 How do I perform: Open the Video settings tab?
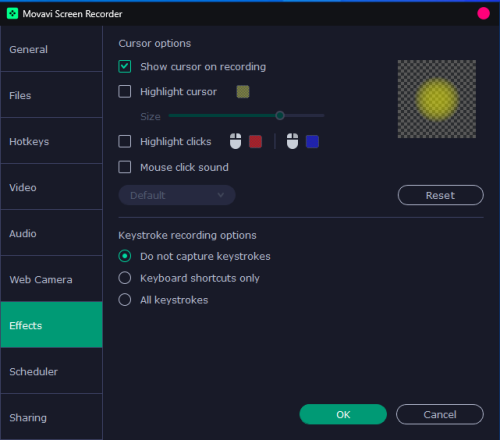tap(51, 187)
